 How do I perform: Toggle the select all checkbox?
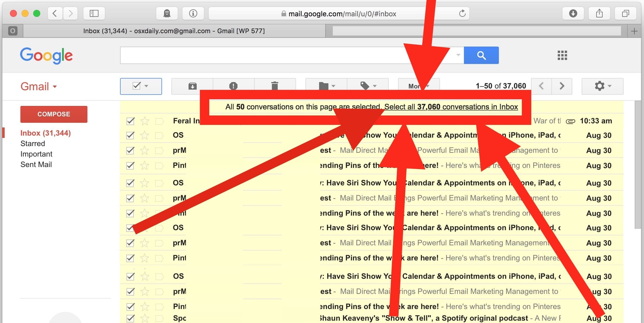click(136, 86)
